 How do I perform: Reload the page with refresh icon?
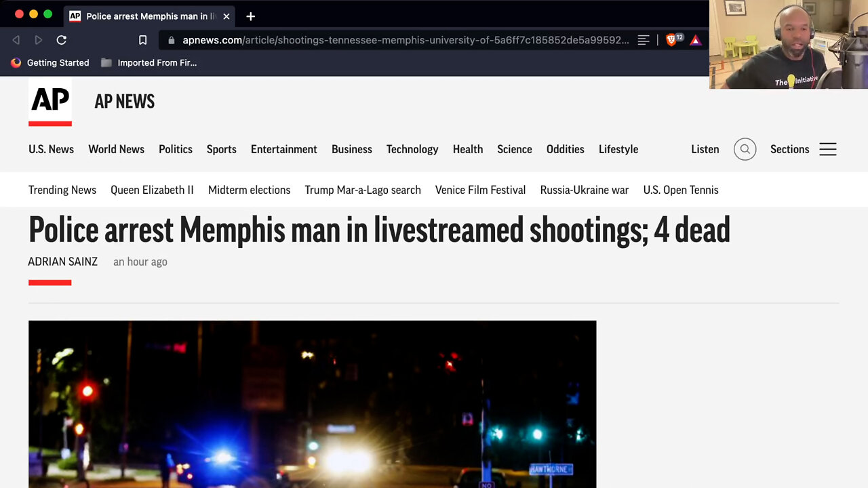point(61,40)
